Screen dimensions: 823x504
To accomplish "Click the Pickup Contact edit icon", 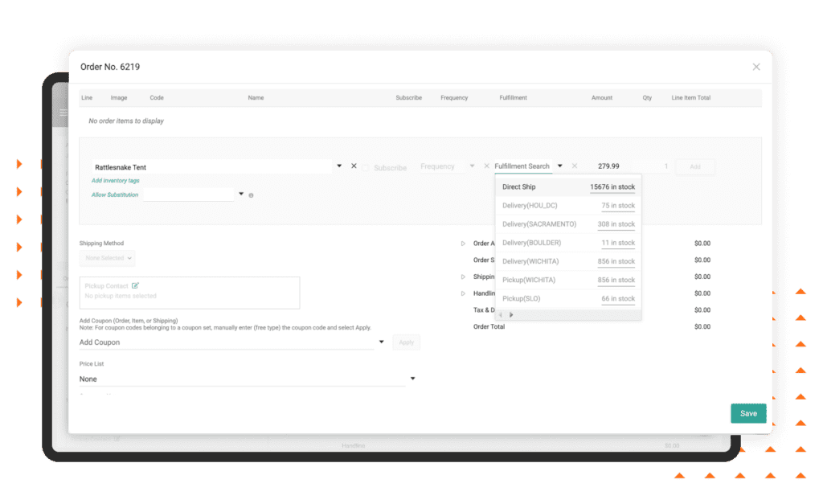I will (135, 285).
